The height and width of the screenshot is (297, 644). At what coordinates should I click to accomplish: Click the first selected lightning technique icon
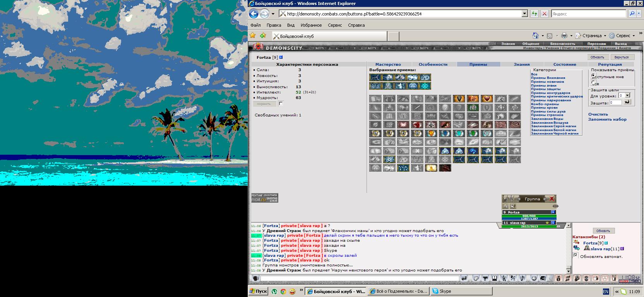pyautogui.click(x=375, y=77)
